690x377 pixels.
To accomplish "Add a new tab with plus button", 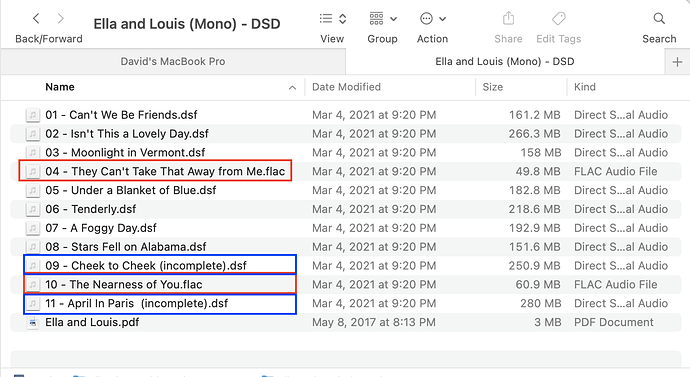I will pos(677,62).
